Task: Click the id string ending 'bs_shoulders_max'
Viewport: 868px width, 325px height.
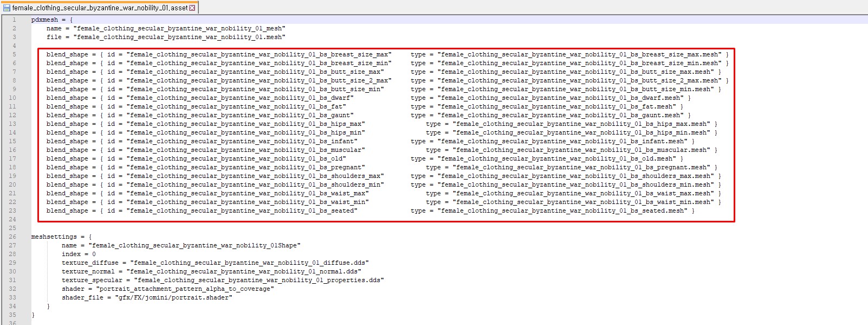Action: [x=255, y=176]
